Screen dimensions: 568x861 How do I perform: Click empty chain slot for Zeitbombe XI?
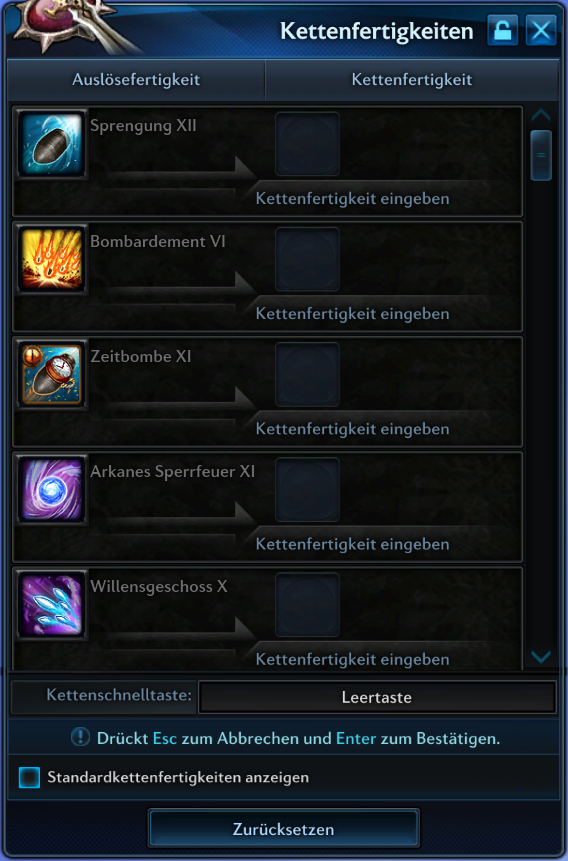307,374
